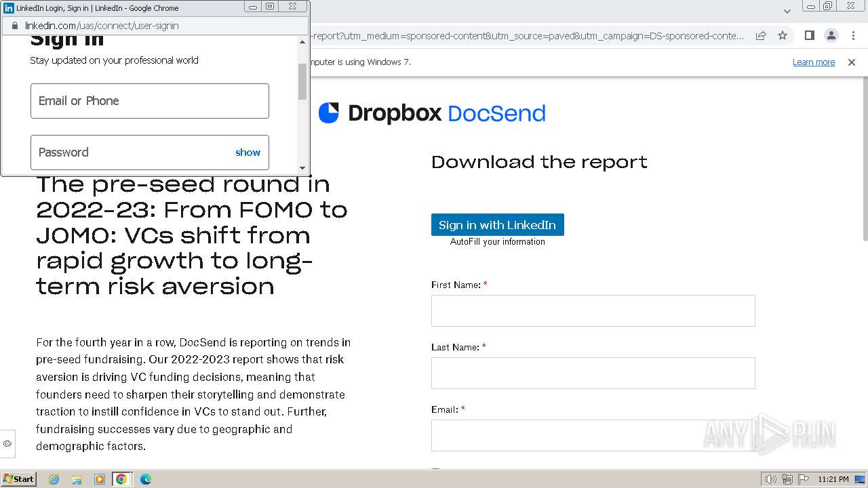Close the LinkedIn login popup window
This screenshot has width=868, height=488.
pos(292,7)
